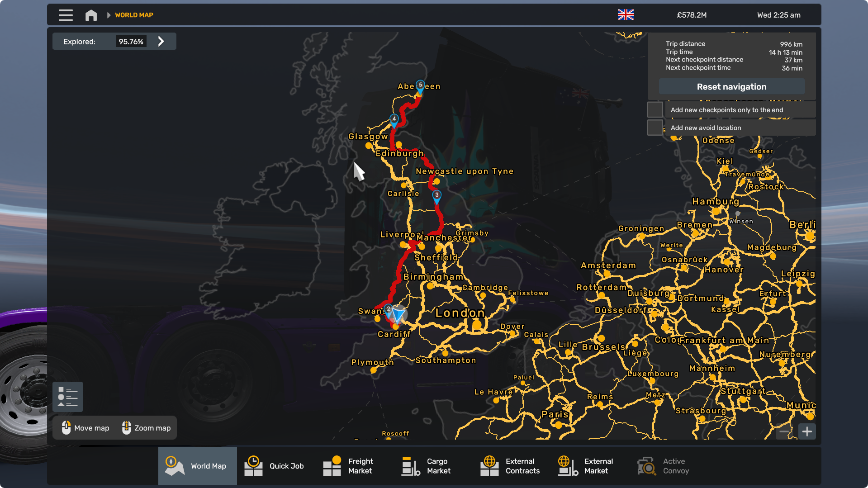Viewport: 868px width, 488px height.
Task: Zoom out map with minus button
Action: coord(785,431)
